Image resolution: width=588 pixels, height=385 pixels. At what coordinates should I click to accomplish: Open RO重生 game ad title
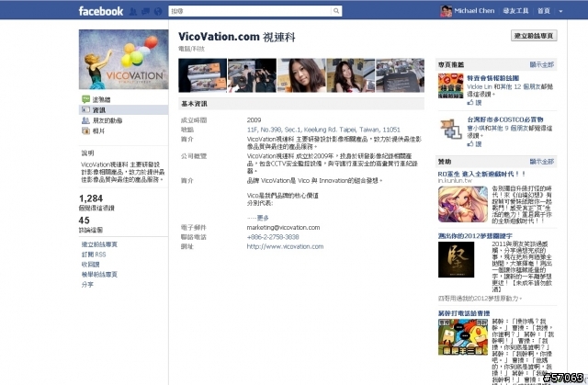[x=481, y=174]
